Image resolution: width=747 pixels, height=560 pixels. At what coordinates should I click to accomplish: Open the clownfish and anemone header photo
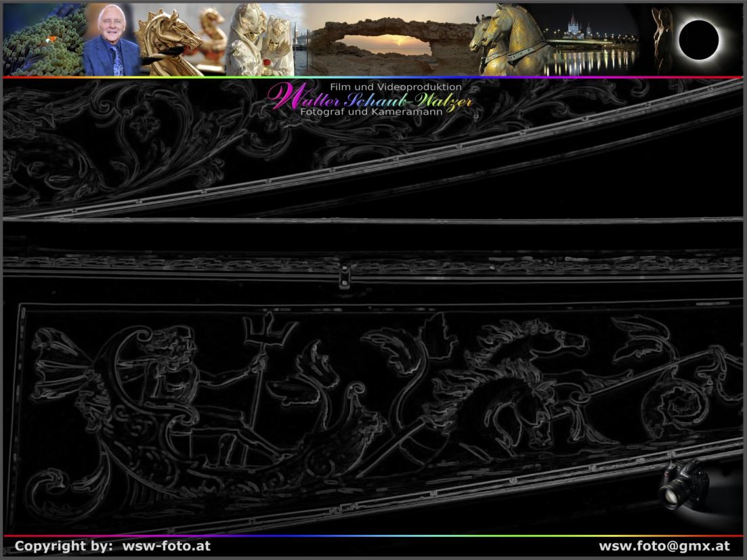(x=43, y=40)
